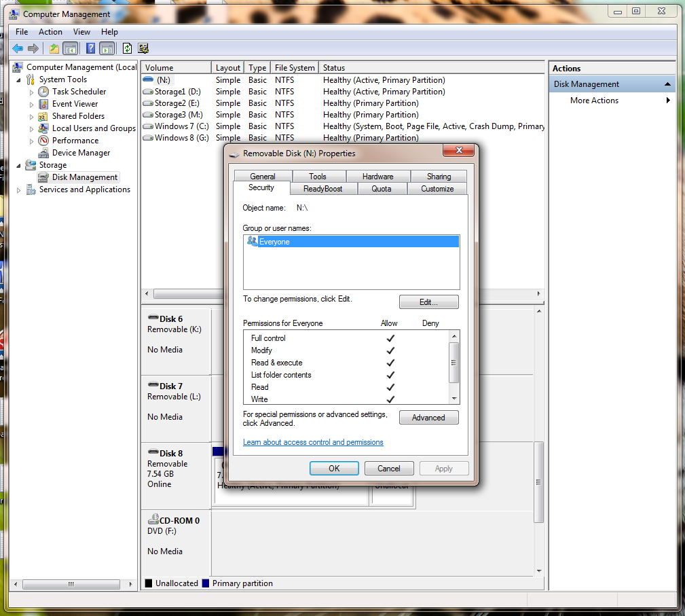
Task: Switch to the ReadyBoost tab
Action: pos(323,189)
